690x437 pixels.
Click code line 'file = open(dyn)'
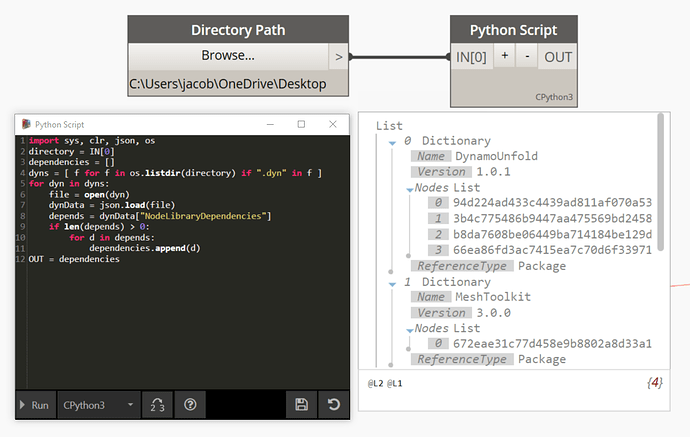tap(89, 195)
